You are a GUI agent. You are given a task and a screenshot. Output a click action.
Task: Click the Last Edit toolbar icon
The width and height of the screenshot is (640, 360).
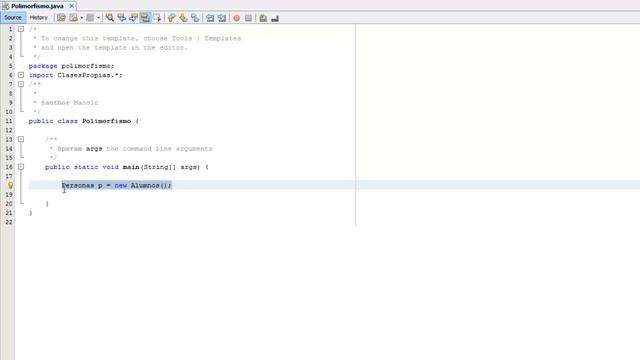click(x=61, y=18)
